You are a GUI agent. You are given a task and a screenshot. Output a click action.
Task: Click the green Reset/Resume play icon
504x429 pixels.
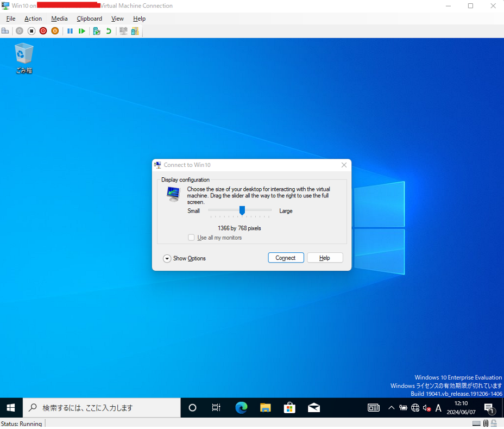tap(81, 31)
